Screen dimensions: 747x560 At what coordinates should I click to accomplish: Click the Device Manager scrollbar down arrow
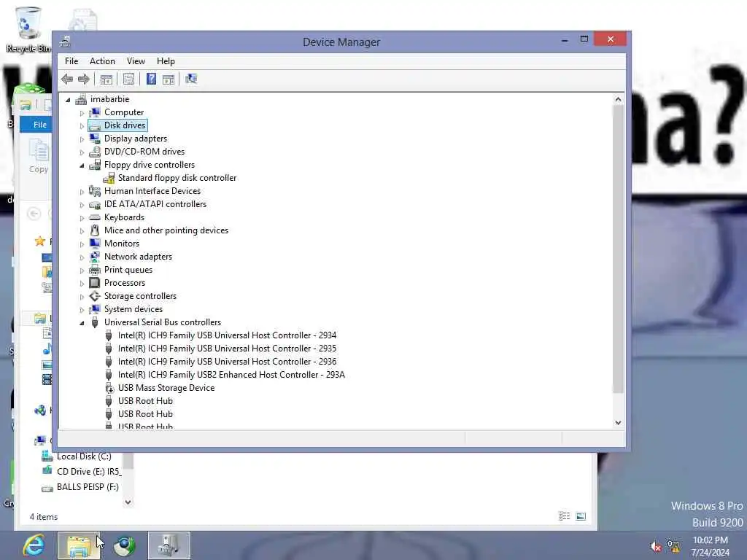point(618,422)
